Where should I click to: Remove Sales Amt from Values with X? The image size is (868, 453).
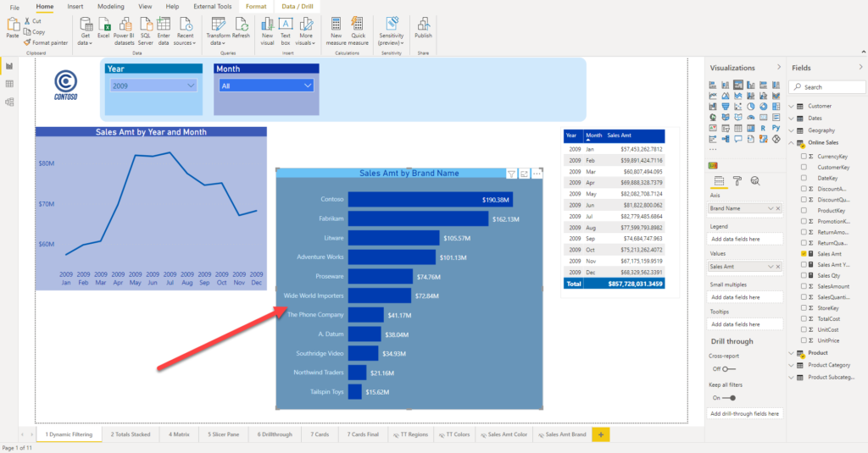778,267
